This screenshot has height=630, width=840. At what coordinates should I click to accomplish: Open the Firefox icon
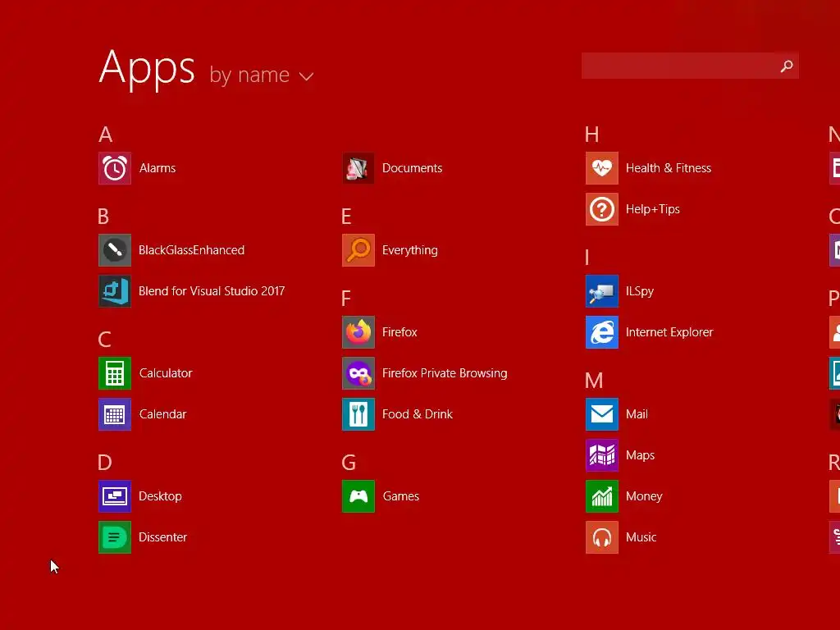click(358, 332)
